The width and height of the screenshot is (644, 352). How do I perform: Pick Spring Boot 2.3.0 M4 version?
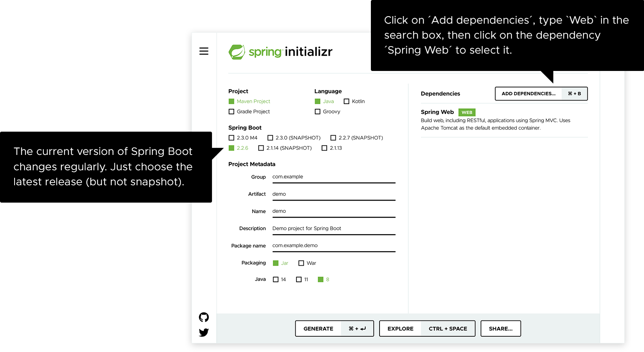(x=231, y=138)
